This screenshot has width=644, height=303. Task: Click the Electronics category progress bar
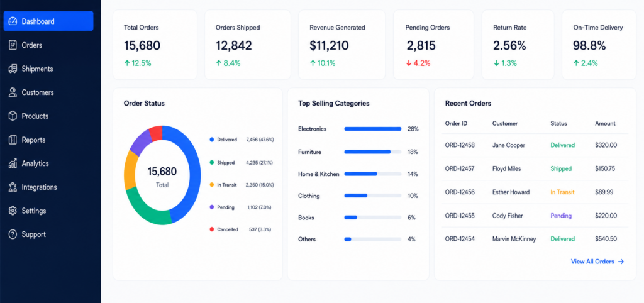pyautogui.click(x=372, y=129)
